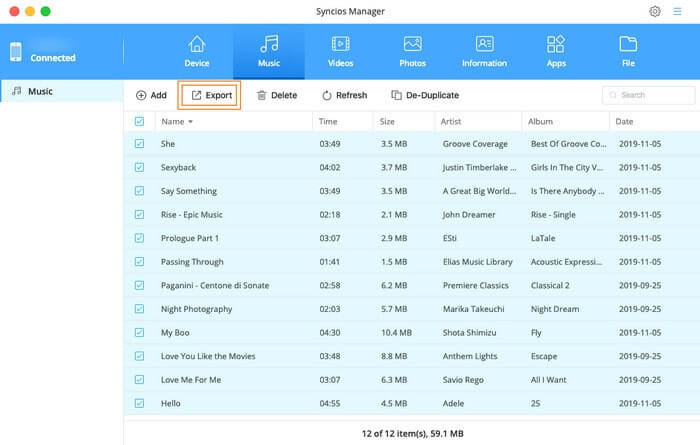Click status text '12 of 12 item(s), 59.1 MB'
Viewport: 700px width, 445px height.
click(x=412, y=433)
